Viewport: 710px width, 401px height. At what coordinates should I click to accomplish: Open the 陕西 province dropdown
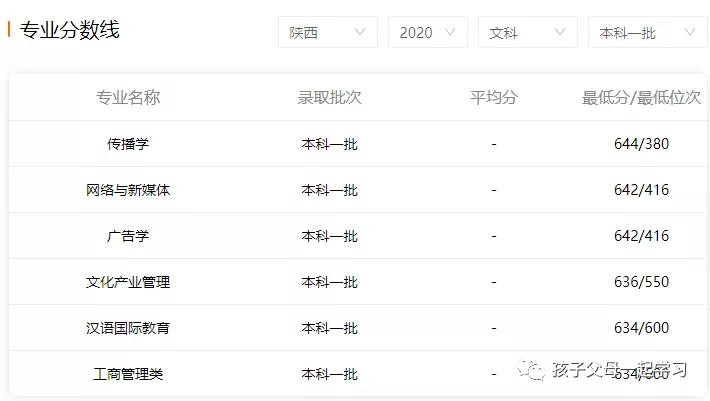pos(327,33)
